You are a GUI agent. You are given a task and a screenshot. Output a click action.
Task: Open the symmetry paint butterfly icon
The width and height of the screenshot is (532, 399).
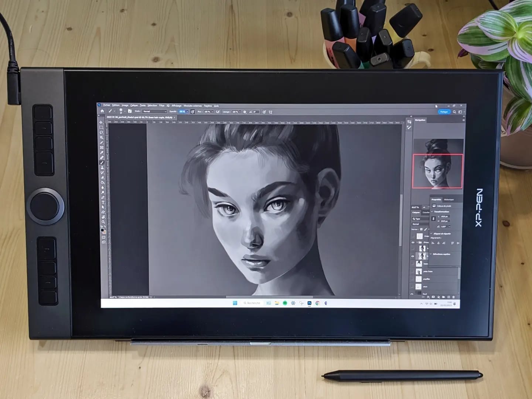(270, 112)
